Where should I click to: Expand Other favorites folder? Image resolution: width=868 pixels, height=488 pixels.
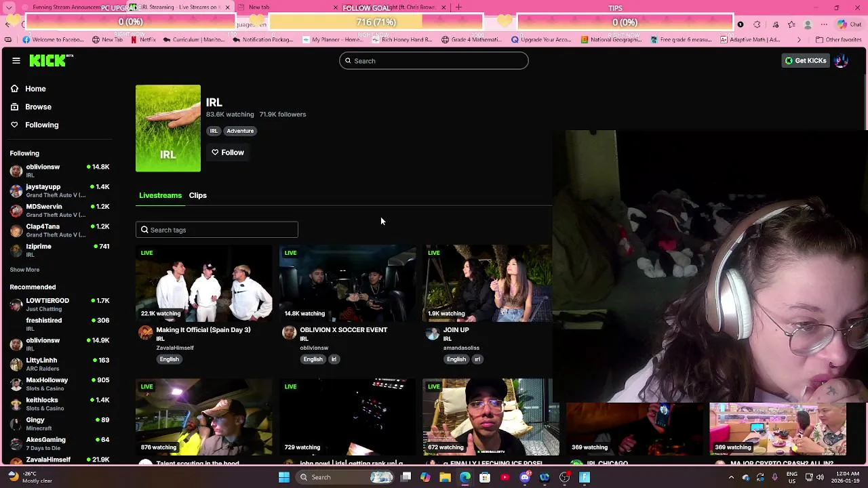(839, 39)
